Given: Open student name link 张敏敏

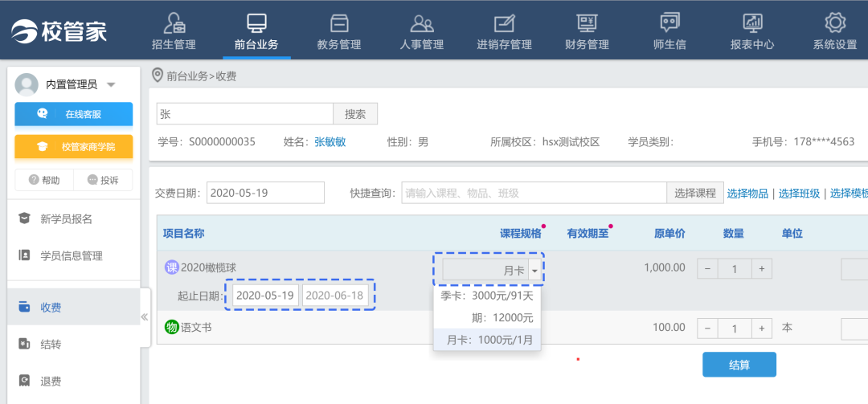Looking at the screenshot, I should tap(330, 142).
